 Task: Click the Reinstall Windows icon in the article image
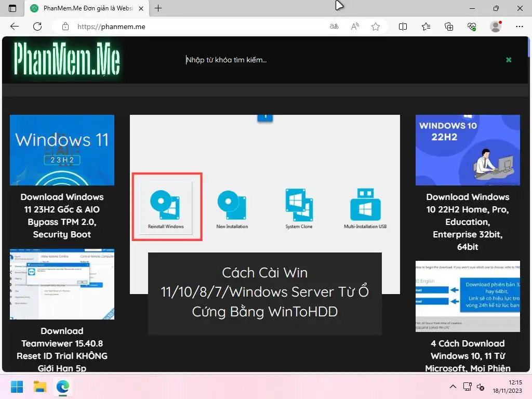166,208
